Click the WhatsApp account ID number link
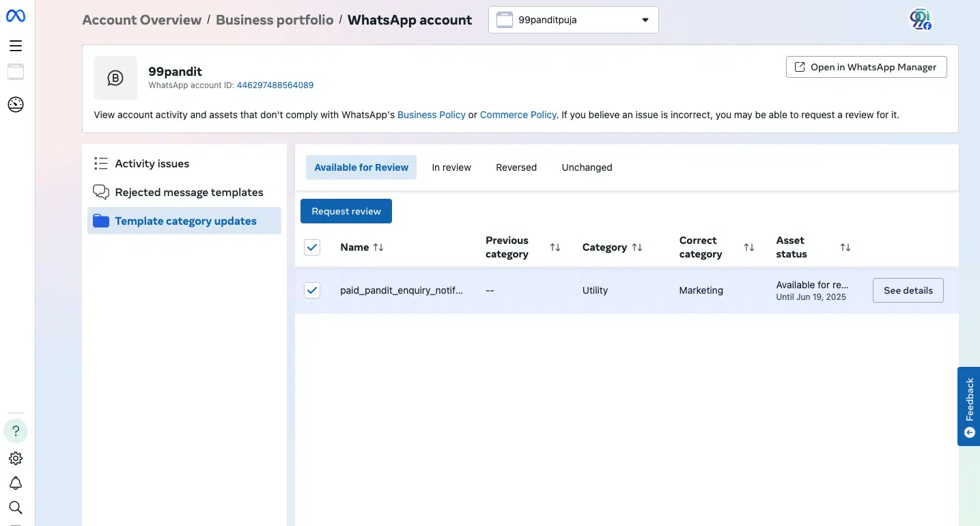The image size is (980, 526). point(275,85)
